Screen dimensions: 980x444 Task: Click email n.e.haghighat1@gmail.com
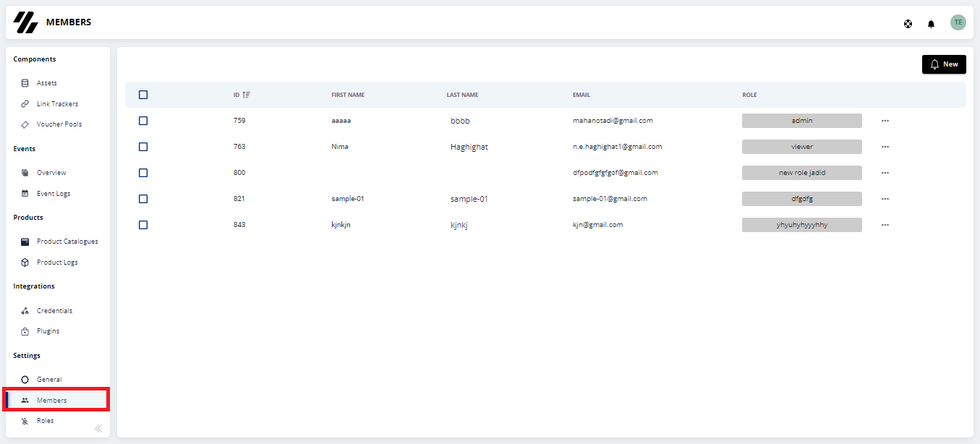point(617,147)
